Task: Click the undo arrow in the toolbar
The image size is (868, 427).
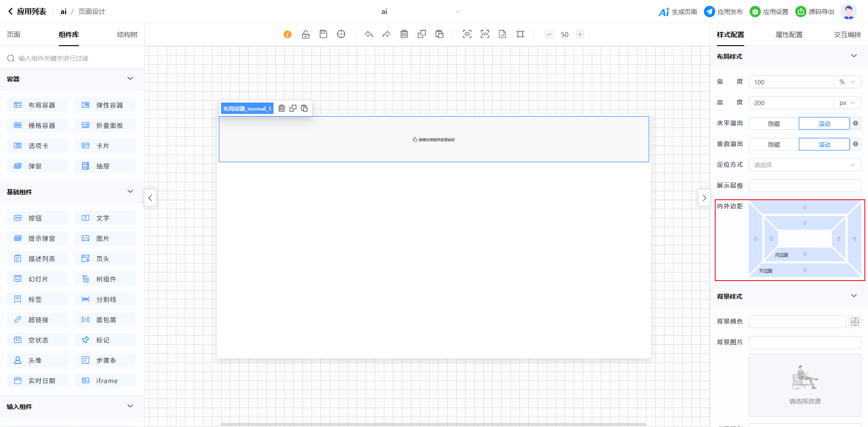Action: point(369,34)
